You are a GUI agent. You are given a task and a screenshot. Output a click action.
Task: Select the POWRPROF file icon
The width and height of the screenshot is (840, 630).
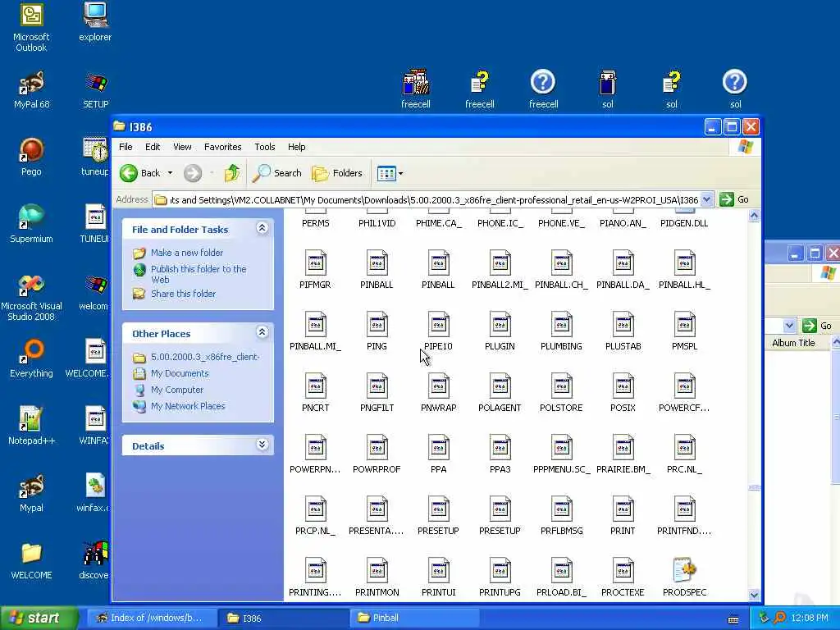tap(377, 448)
